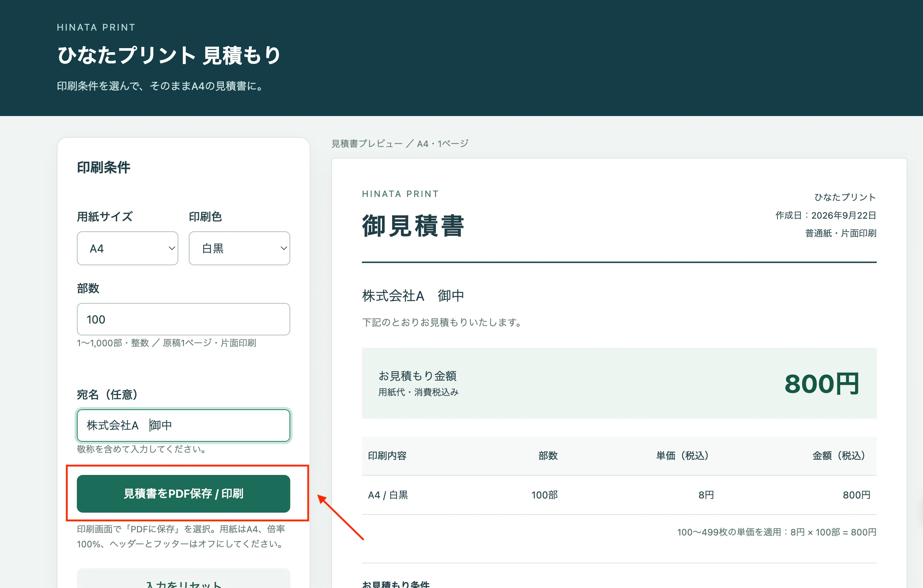This screenshot has height=588, width=923.
Task: Click the 作成日：2026年9月22日 text
Action: tap(826, 215)
